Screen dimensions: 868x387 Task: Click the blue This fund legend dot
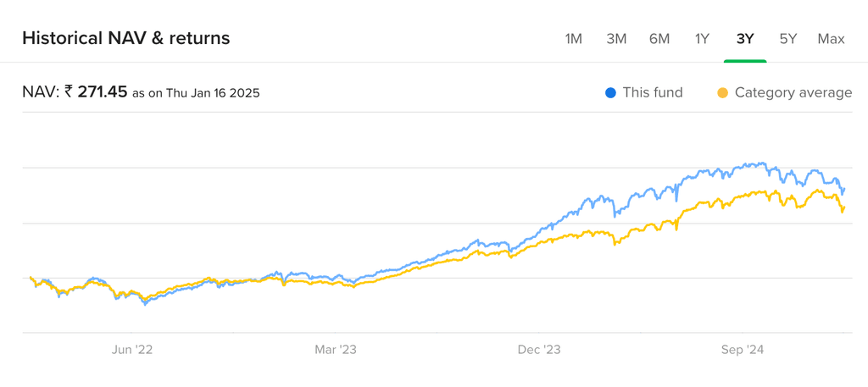tap(610, 92)
